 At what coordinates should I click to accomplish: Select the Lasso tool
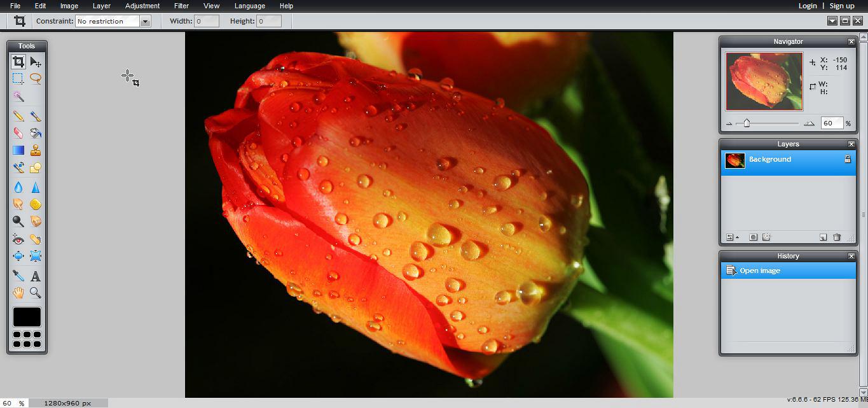click(36, 79)
